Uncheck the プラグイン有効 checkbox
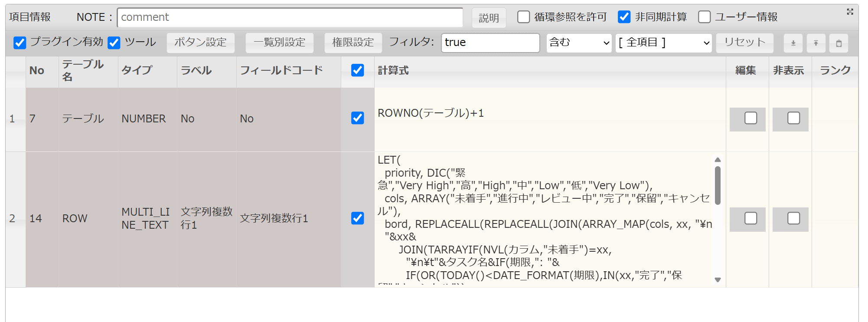Image resolution: width=868 pixels, height=322 pixels. pos(20,43)
